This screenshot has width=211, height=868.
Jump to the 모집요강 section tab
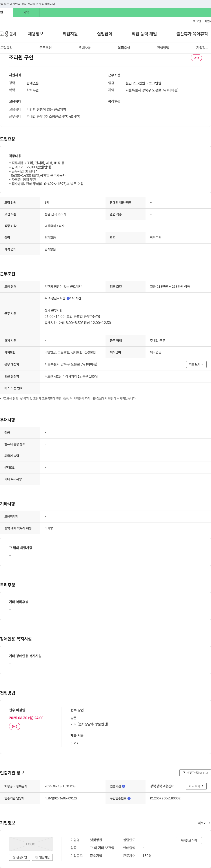point(6,48)
